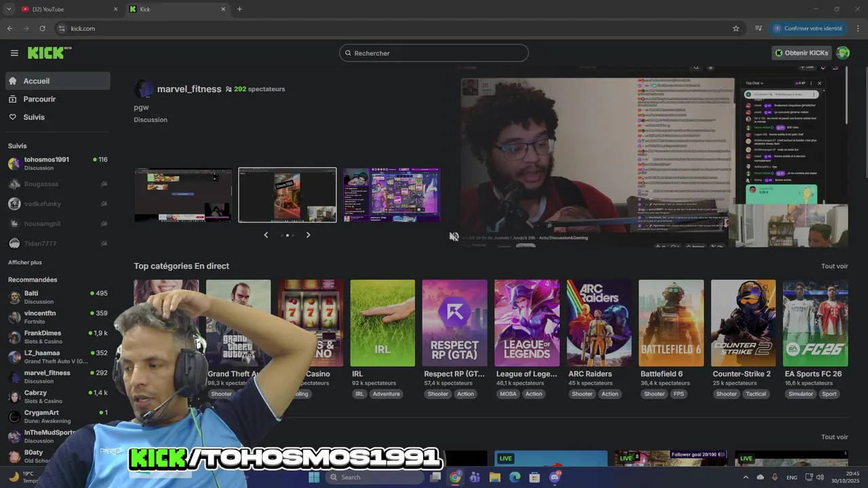Screen dimensions: 868x488
Task: Open recommended channel Balti
Action: (x=58, y=297)
